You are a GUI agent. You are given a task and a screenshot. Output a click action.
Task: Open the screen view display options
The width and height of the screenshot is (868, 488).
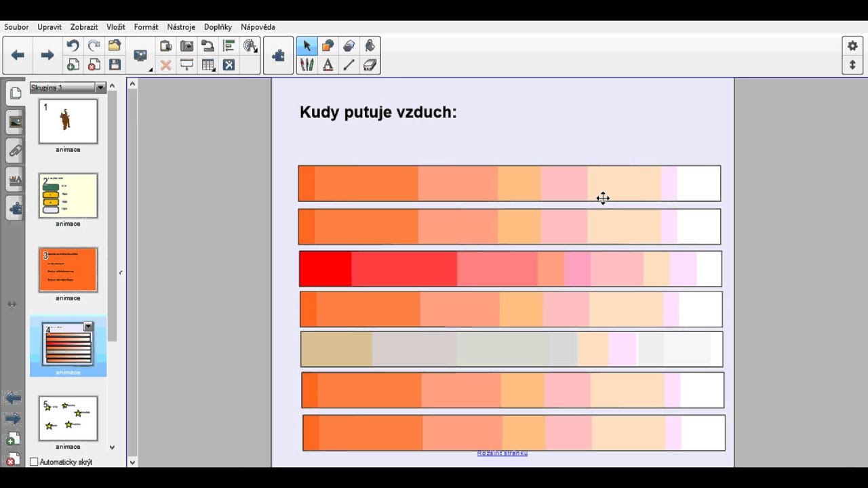(140, 56)
